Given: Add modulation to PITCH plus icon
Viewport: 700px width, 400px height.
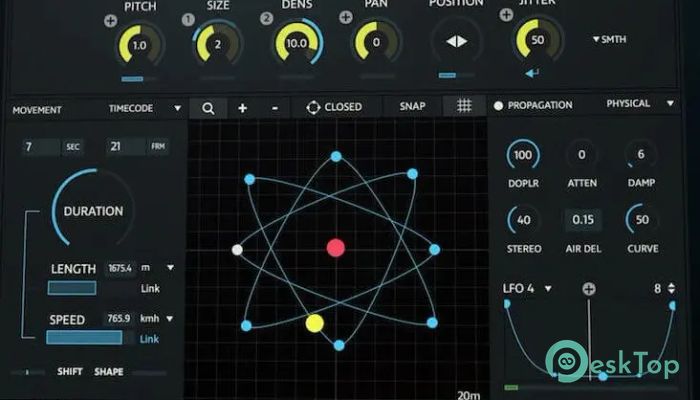Looking at the screenshot, I should (110, 21).
